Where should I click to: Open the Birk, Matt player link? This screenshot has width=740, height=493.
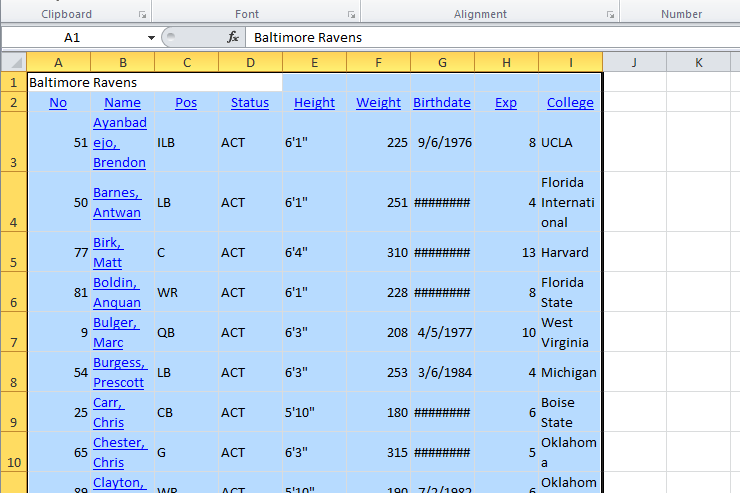coord(108,252)
